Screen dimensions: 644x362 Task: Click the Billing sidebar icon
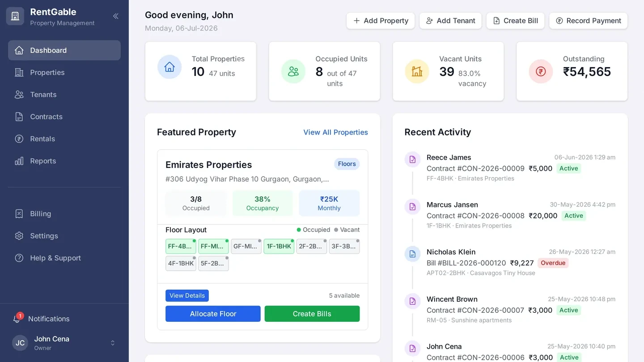point(19,214)
